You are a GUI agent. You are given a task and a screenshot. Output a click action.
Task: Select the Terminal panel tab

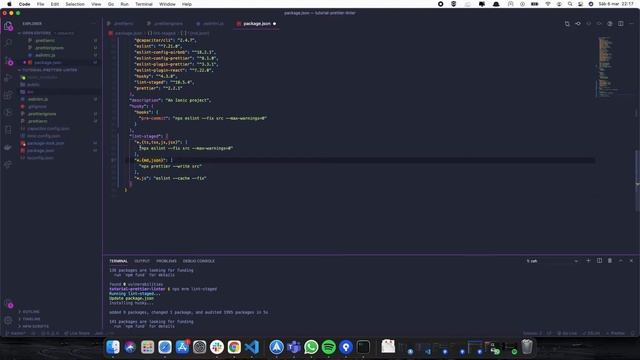[118, 261]
